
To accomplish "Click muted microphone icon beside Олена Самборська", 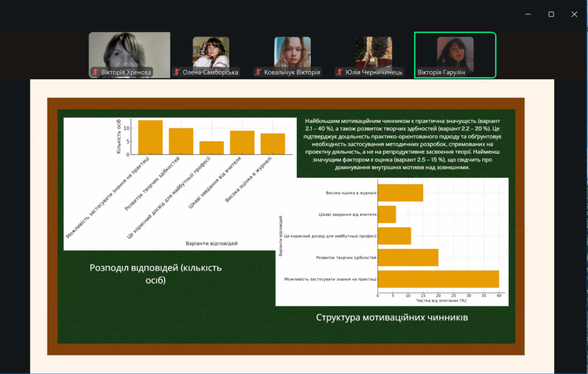I will coord(177,73).
